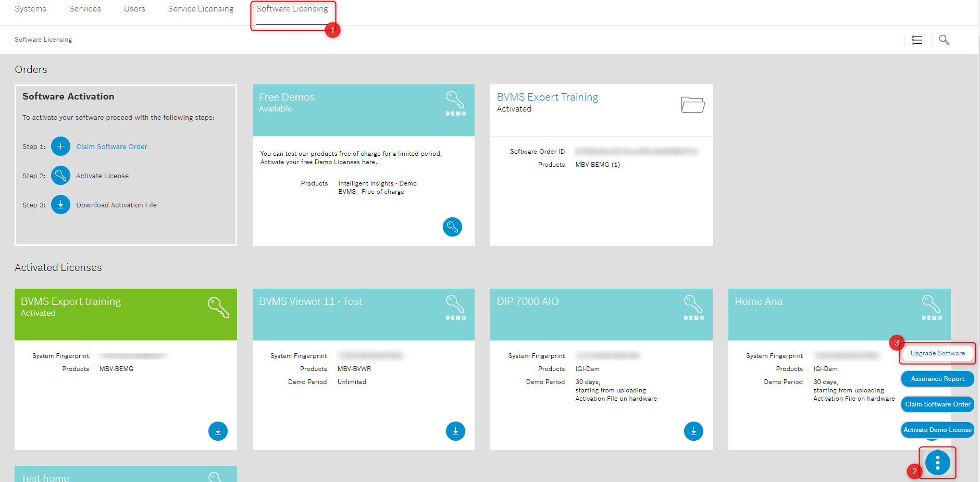
Task: Open the Systems tab
Action: click(30, 9)
